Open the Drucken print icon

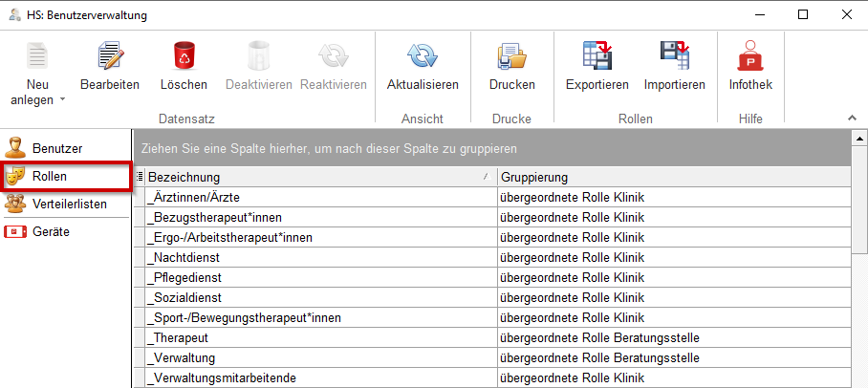[x=511, y=57]
